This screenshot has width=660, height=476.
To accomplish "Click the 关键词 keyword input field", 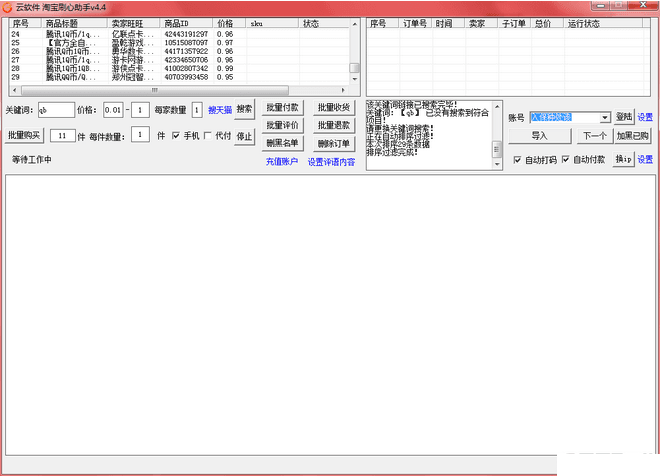I will tap(55, 110).
